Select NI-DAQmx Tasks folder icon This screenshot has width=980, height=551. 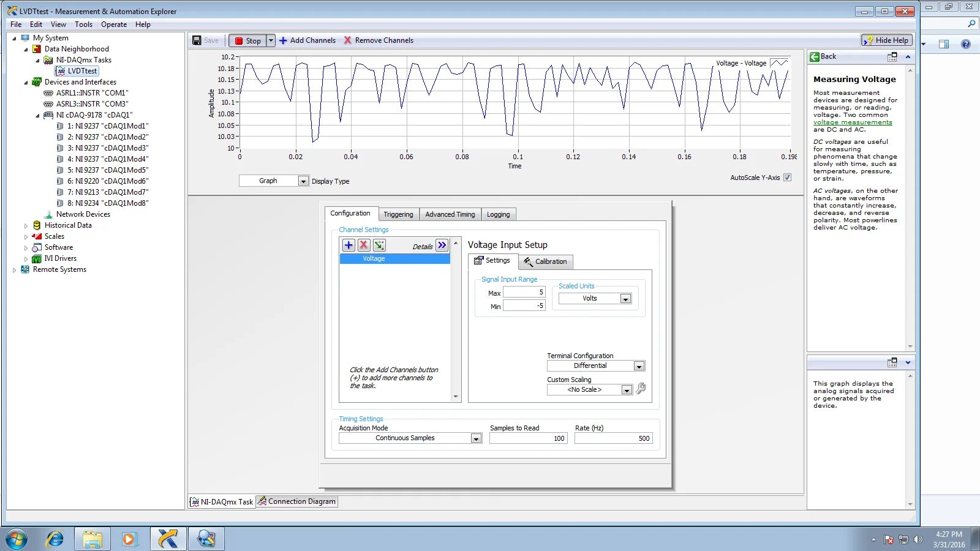click(x=48, y=60)
